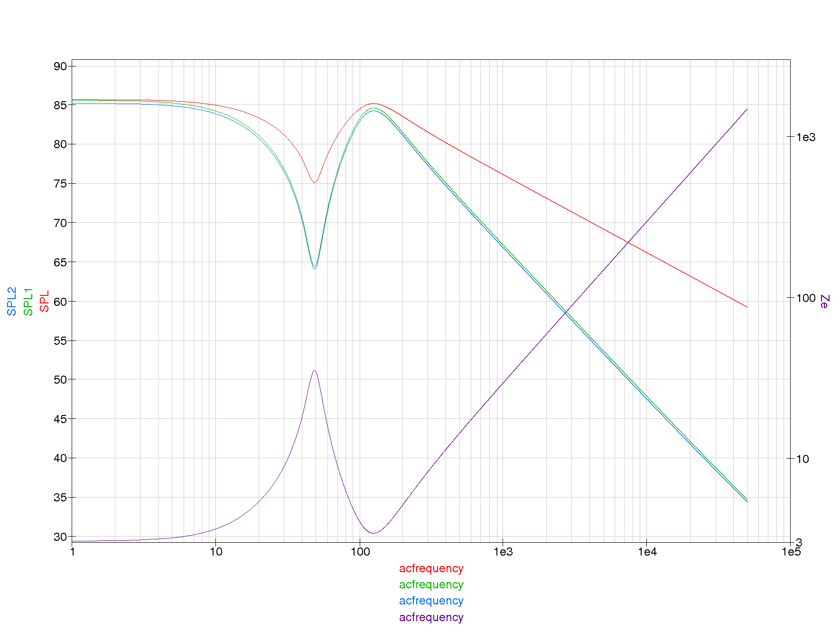This screenshot has height=632, width=840.
Task: Click the 90 tick on left axis
Action: pyautogui.click(x=60, y=66)
